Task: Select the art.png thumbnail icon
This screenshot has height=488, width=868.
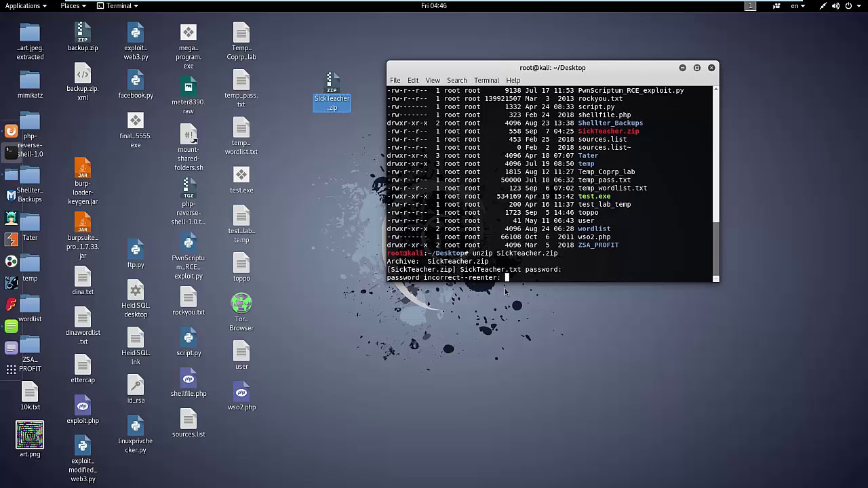Action: (30, 435)
